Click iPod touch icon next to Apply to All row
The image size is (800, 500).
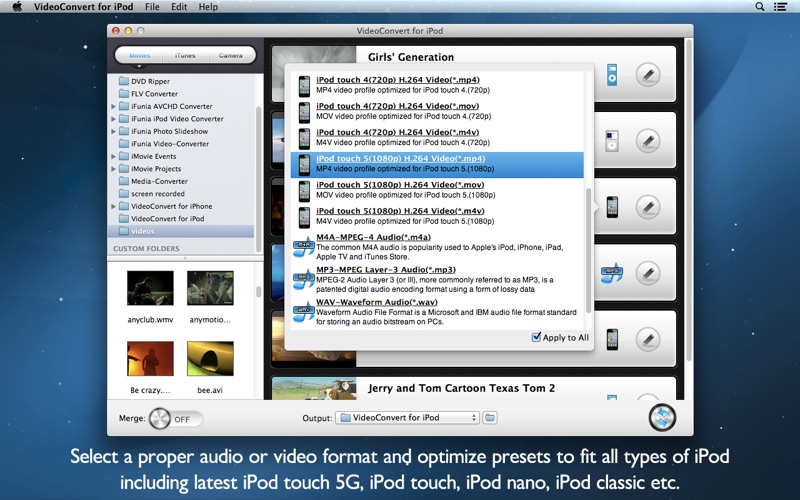(612, 339)
